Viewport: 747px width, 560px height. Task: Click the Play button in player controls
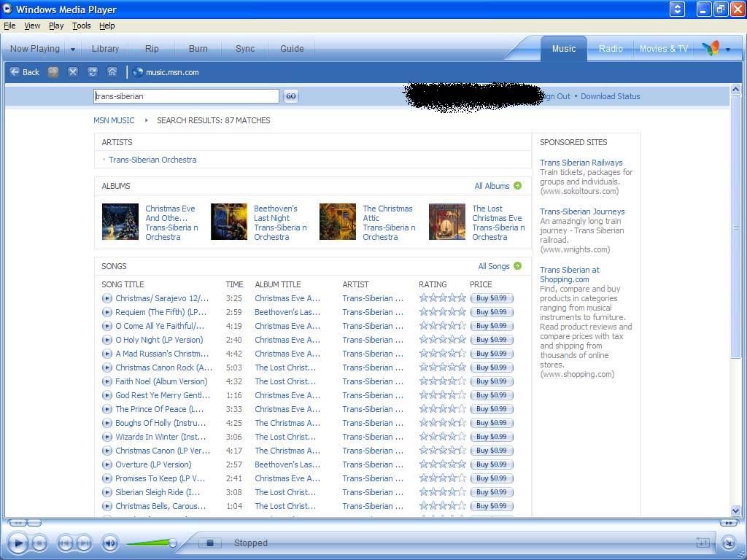click(x=18, y=542)
